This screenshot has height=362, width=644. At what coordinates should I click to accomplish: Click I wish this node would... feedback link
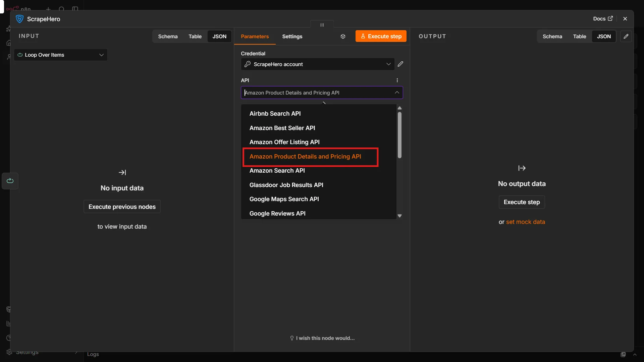pos(322,338)
